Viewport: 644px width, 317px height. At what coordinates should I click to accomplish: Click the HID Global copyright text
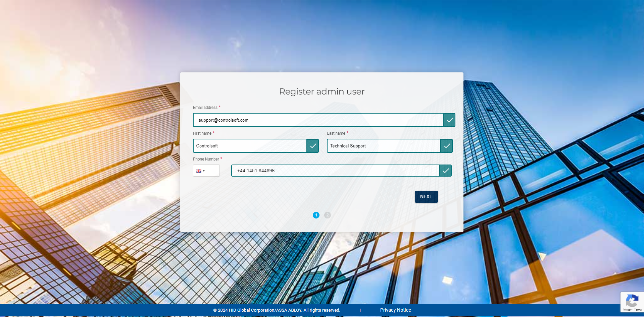tap(277, 310)
